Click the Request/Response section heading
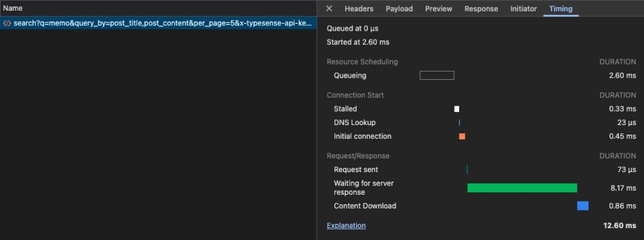Image resolution: width=644 pixels, height=240 pixels. tap(358, 156)
